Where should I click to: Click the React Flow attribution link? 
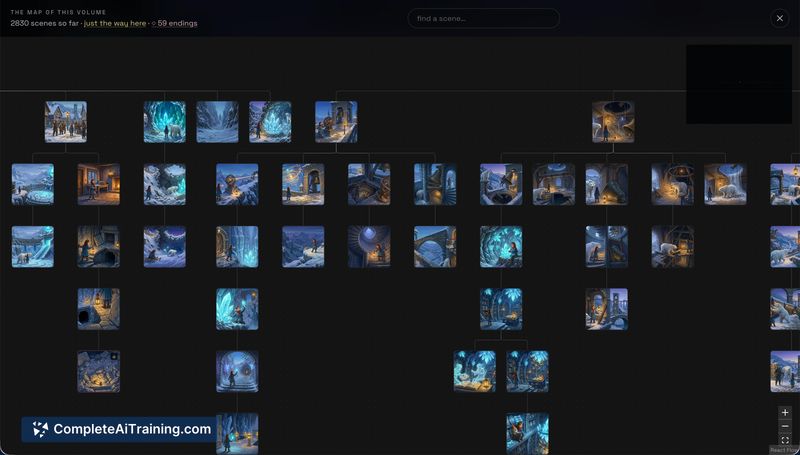[784, 450]
